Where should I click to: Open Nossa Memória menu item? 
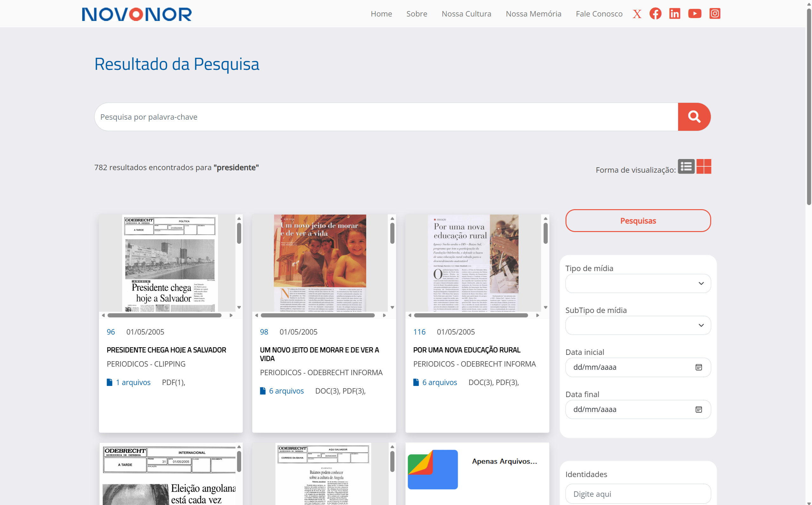tap(533, 14)
